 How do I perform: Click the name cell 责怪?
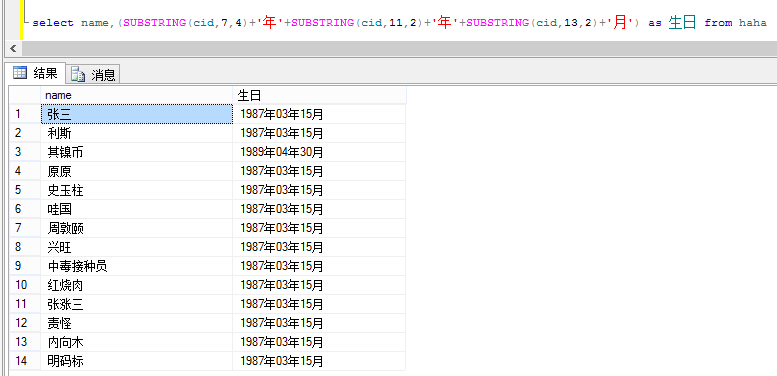(x=136, y=323)
